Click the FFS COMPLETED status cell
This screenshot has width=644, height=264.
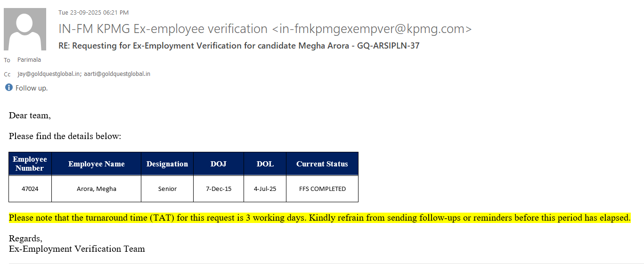[322, 189]
